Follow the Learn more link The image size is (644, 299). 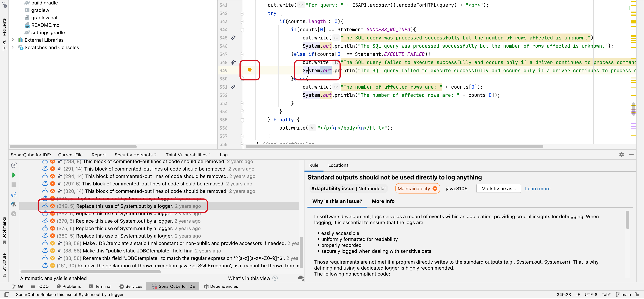click(537, 189)
